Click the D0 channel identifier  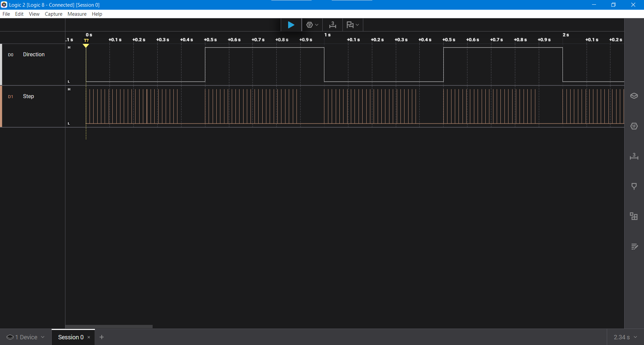(x=11, y=55)
